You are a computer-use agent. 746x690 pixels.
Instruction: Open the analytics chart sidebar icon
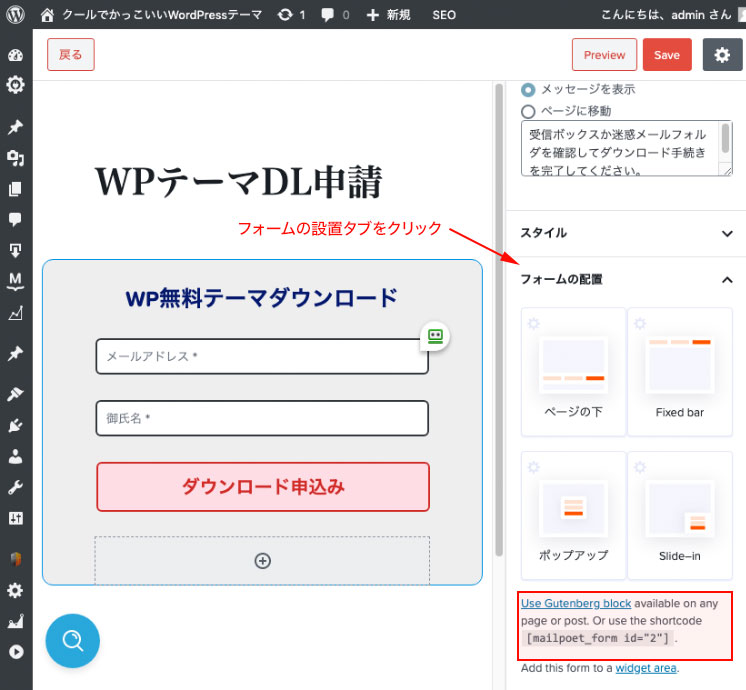coord(15,313)
